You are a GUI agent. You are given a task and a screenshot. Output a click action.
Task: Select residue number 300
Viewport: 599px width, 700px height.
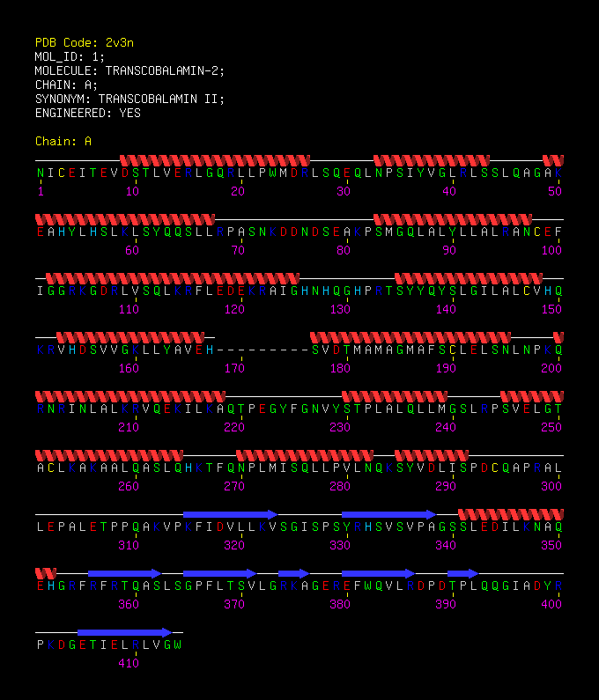coord(551,486)
